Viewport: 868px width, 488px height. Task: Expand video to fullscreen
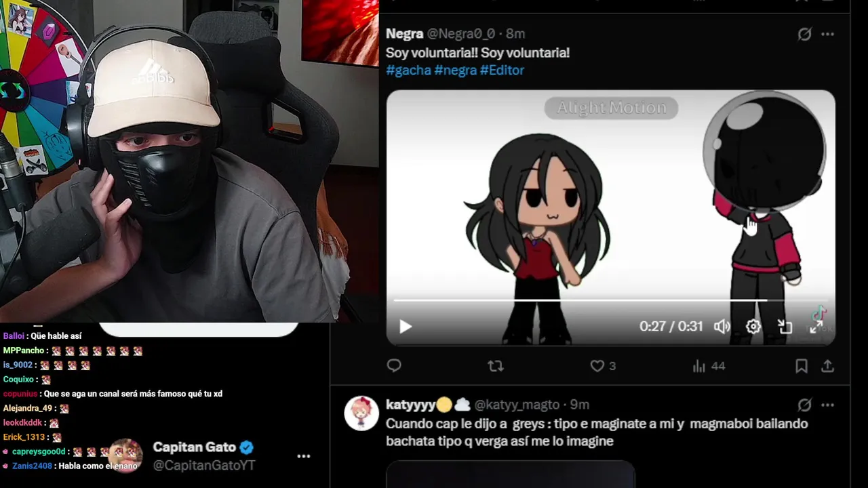[x=816, y=327]
